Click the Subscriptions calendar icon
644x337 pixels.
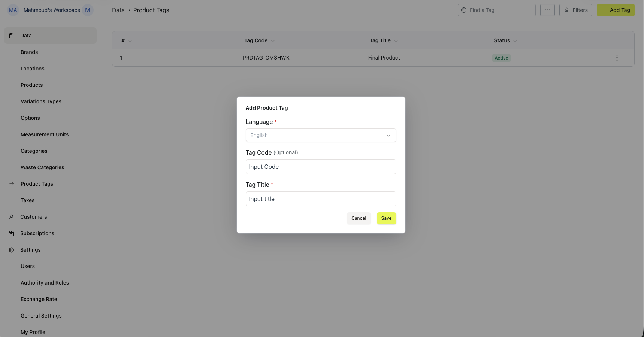point(12,233)
